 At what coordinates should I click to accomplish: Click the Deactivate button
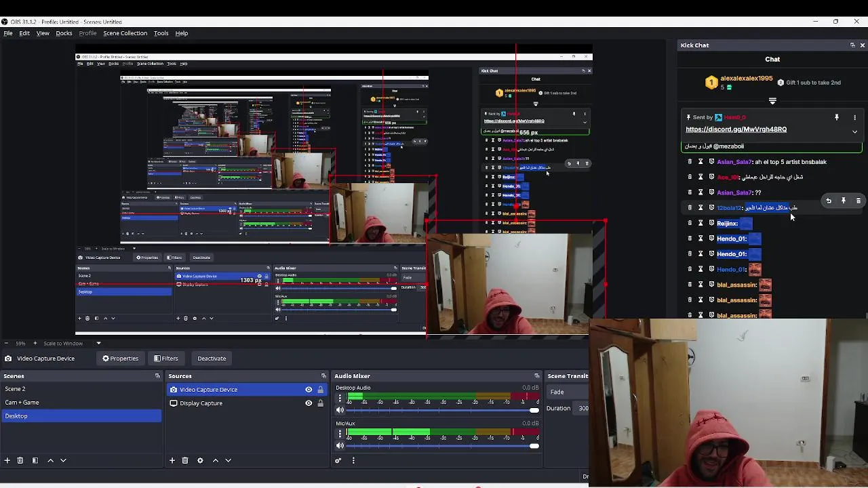[x=212, y=359]
